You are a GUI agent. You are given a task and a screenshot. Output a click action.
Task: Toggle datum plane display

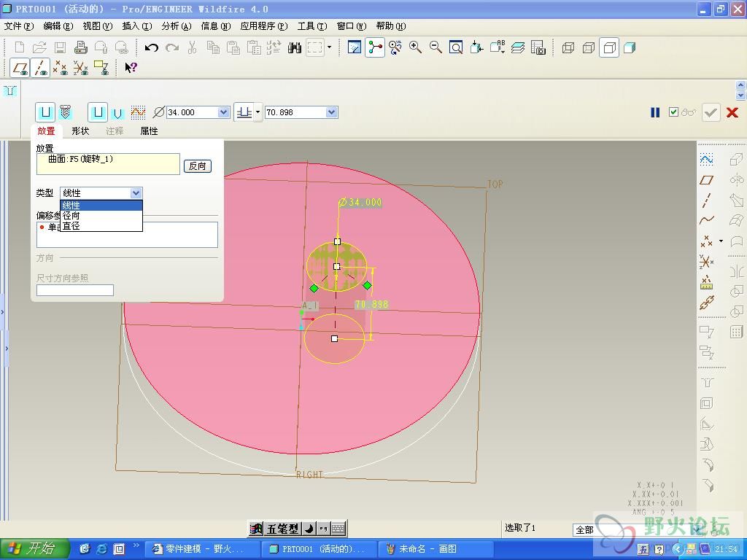tap(20, 68)
